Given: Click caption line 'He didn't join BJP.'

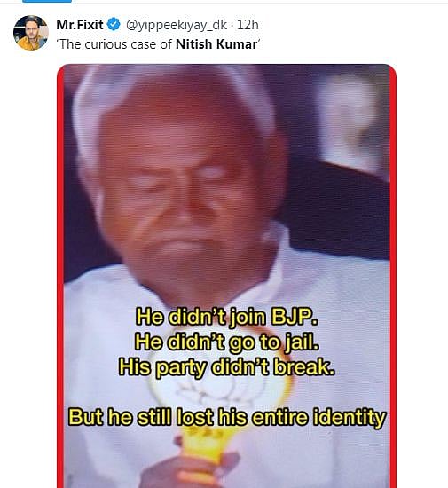Looking at the screenshot, I should (x=227, y=317).
